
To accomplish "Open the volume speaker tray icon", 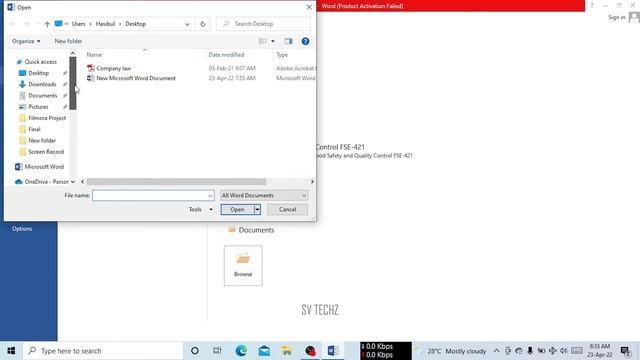I will pos(564,351).
